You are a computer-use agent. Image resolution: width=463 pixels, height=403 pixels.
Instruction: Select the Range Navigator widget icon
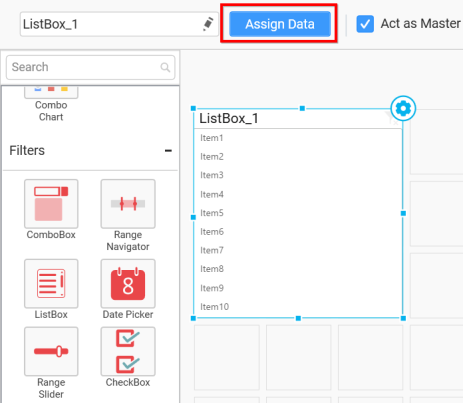tap(128, 204)
